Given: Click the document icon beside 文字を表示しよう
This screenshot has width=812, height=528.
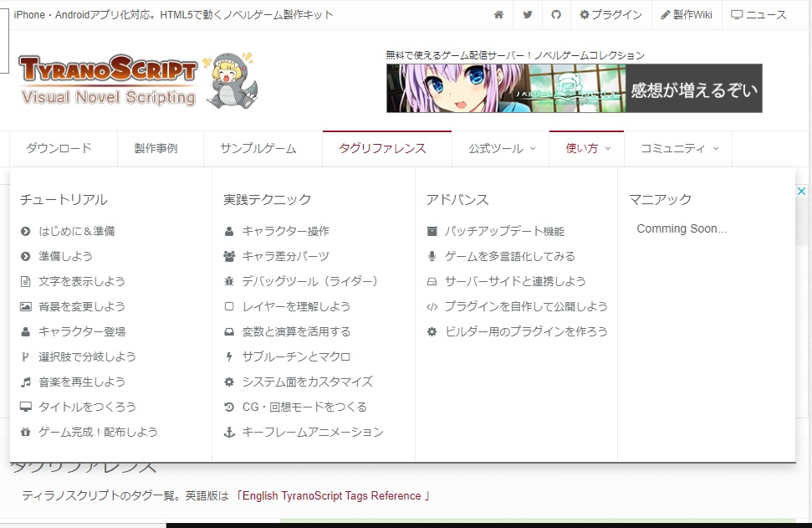Looking at the screenshot, I should (x=25, y=281).
